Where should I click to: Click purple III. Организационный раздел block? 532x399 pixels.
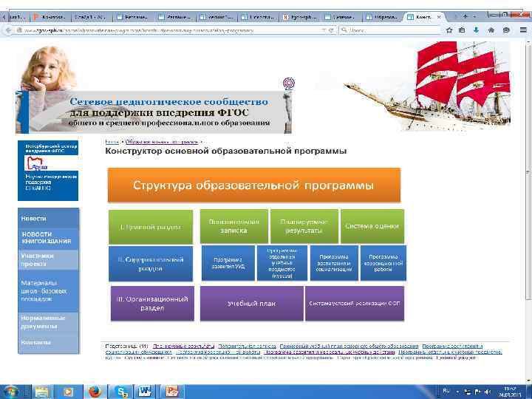(x=152, y=304)
